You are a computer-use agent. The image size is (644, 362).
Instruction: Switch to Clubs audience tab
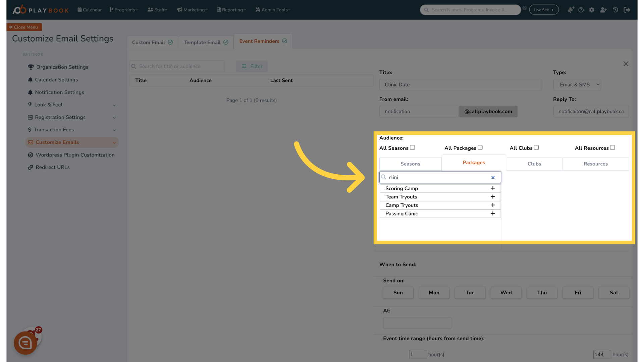pyautogui.click(x=534, y=164)
